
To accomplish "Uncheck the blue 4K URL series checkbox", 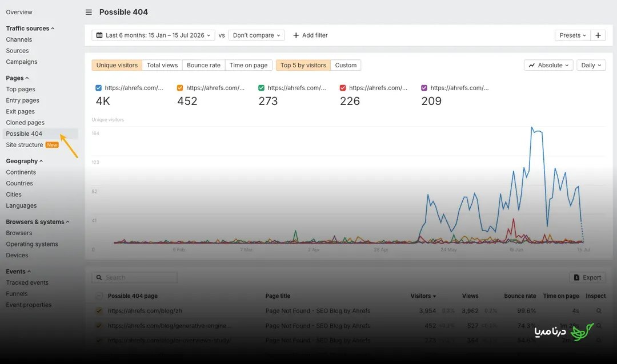I will coord(98,88).
